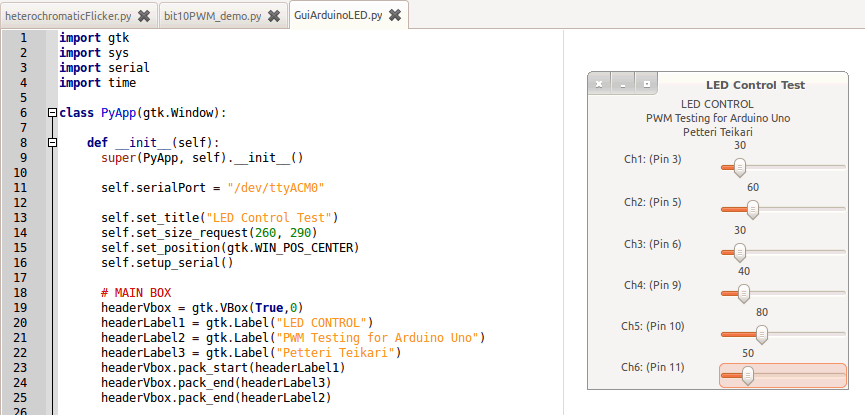Viewport: 865px width, 415px height.
Task: Click headerVbox.pack_end(headerLabel3) line
Action: point(216,382)
